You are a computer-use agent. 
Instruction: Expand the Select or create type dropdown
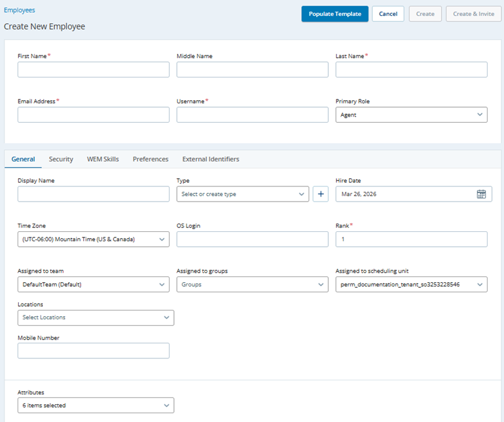(x=243, y=194)
